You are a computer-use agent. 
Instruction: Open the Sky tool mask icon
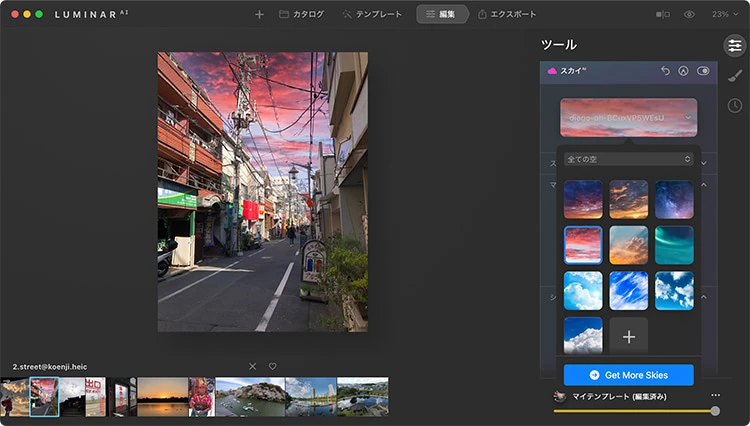tap(684, 71)
